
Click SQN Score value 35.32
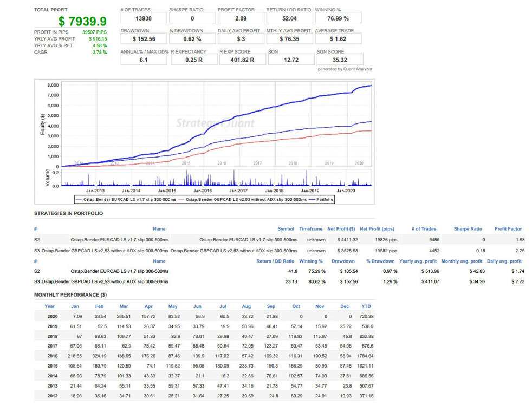pos(340,60)
